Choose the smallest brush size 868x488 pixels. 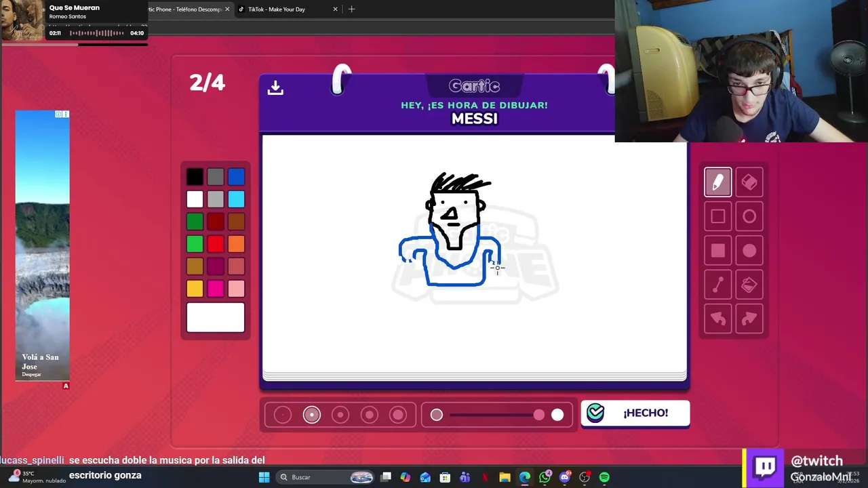(x=283, y=415)
